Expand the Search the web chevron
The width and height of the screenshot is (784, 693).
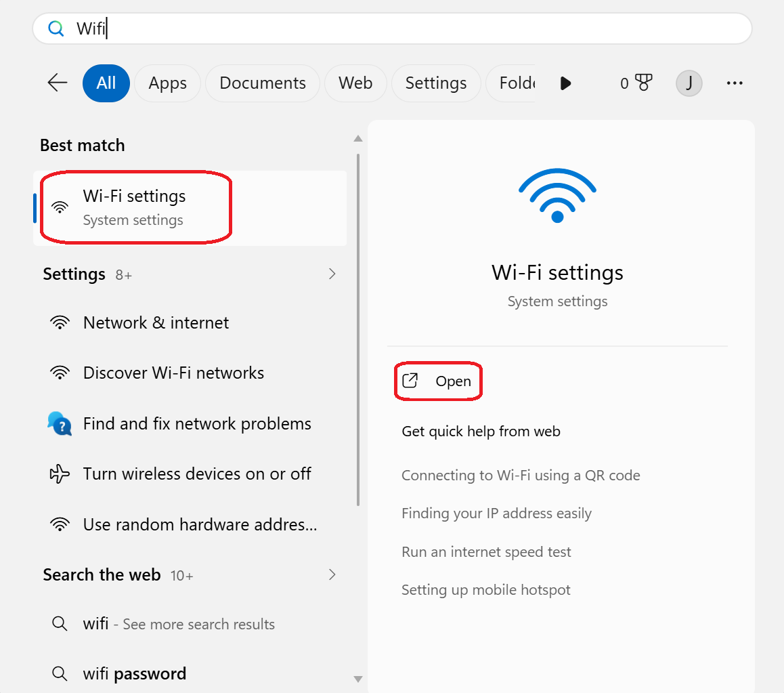(332, 574)
